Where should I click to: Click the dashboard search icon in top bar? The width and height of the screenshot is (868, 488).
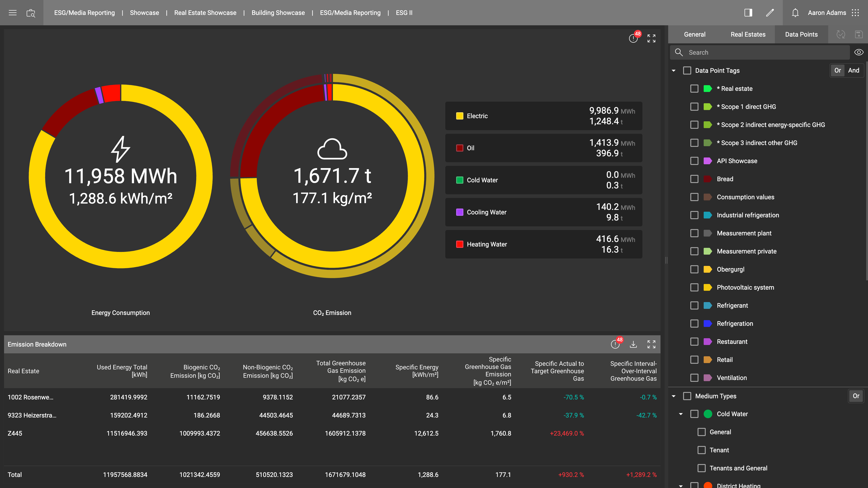click(31, 13)
